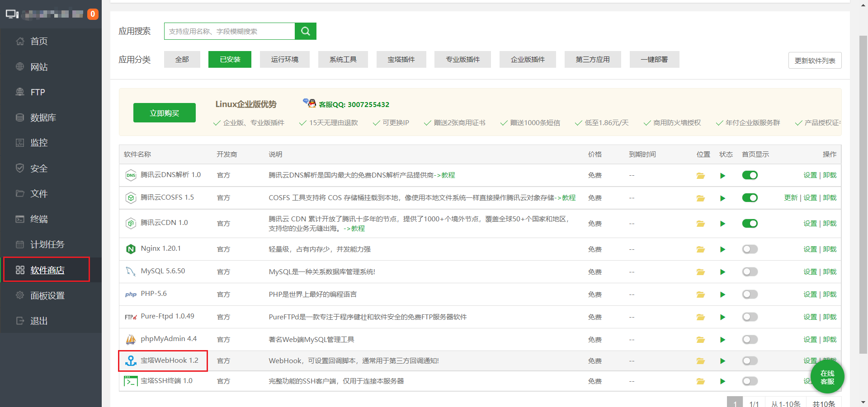The height and width of the screenshot is (407, 868).
Task: Select the 系统工具 category tab
Action: point(343,59)
